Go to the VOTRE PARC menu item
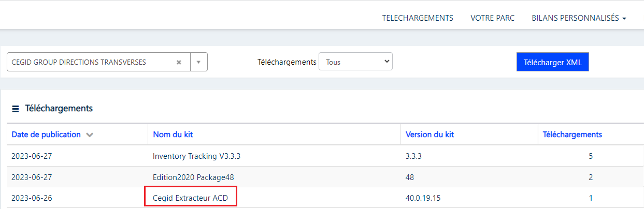Viewport: 644px width, 209px height. (492, 18)
